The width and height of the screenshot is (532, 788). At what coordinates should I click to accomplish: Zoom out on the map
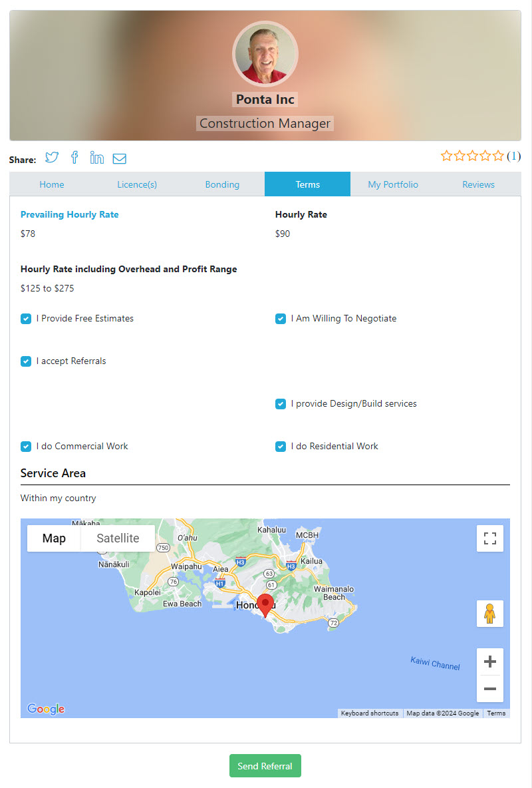(490, 689)
